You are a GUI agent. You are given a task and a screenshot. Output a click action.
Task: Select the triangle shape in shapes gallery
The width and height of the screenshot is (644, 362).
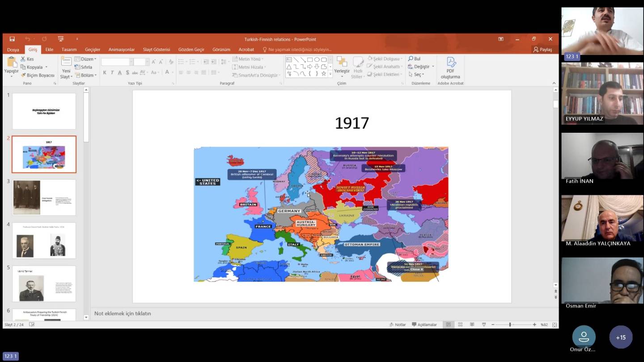click(288, 67)
